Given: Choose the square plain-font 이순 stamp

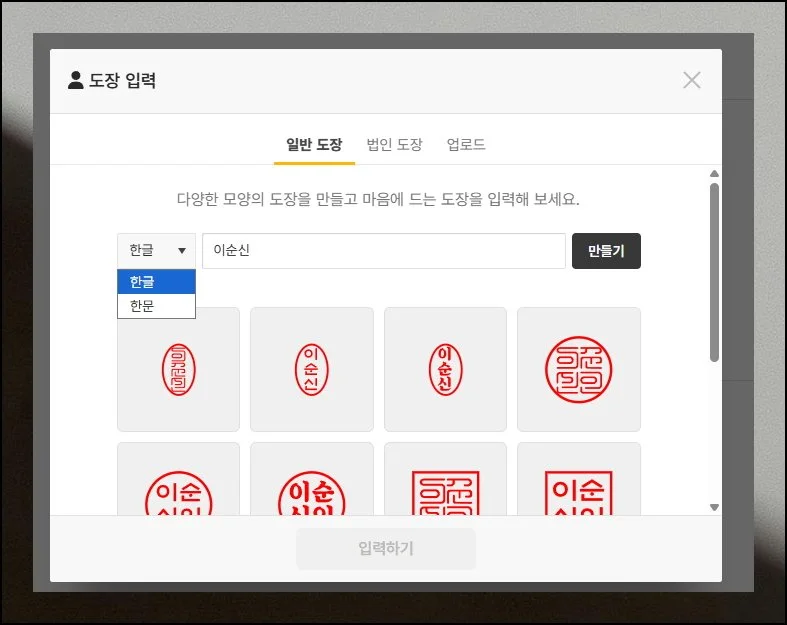Looking at the screenshot, I should click(x=579, y=479).
